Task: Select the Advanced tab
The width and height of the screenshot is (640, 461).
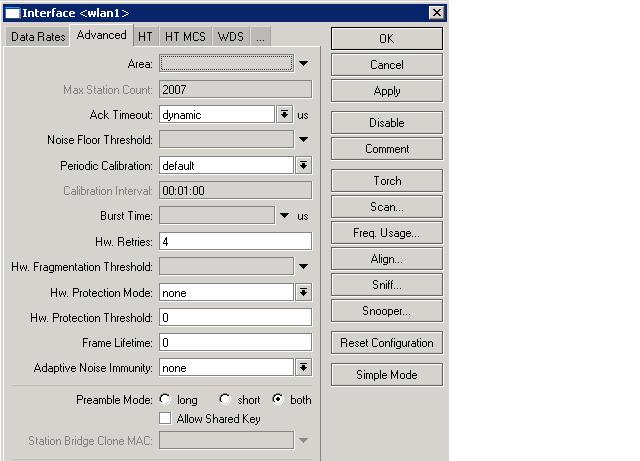Action: click(101, 36)
